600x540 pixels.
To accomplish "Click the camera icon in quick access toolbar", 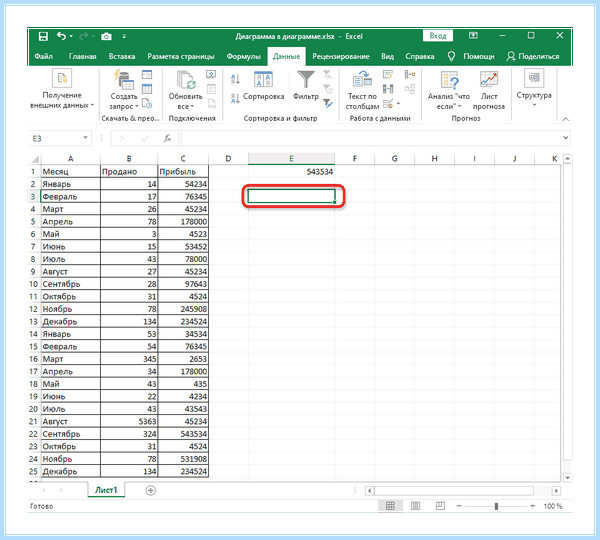I will 106,37.
